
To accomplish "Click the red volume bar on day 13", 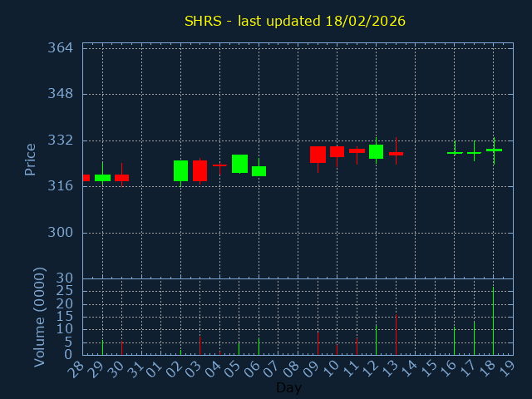I will [x=396, y=335].
